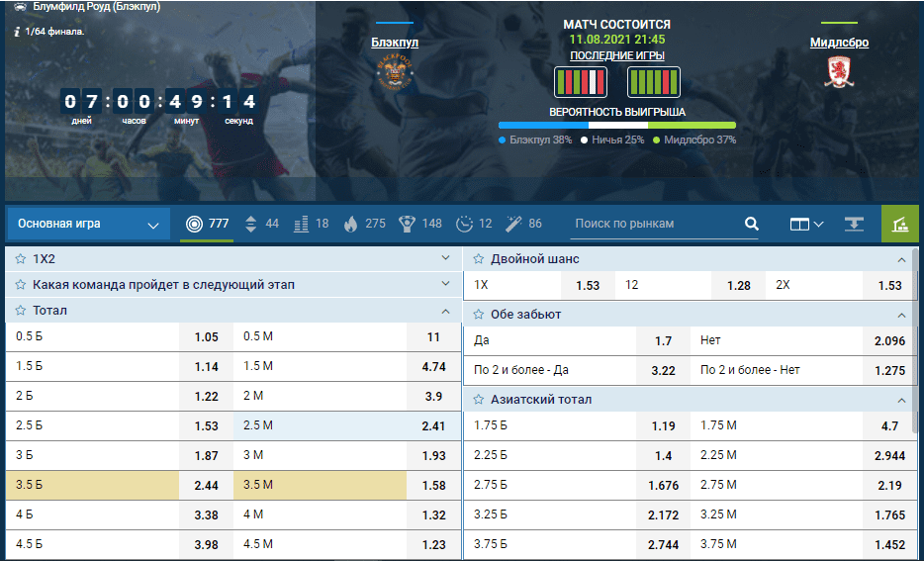Click the win probability bar
Screen dimensions: 924x561
(x=616, y=126)
